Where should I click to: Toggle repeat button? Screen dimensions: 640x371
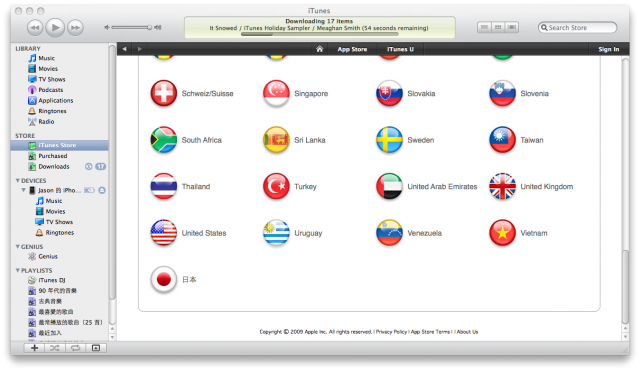76,348
